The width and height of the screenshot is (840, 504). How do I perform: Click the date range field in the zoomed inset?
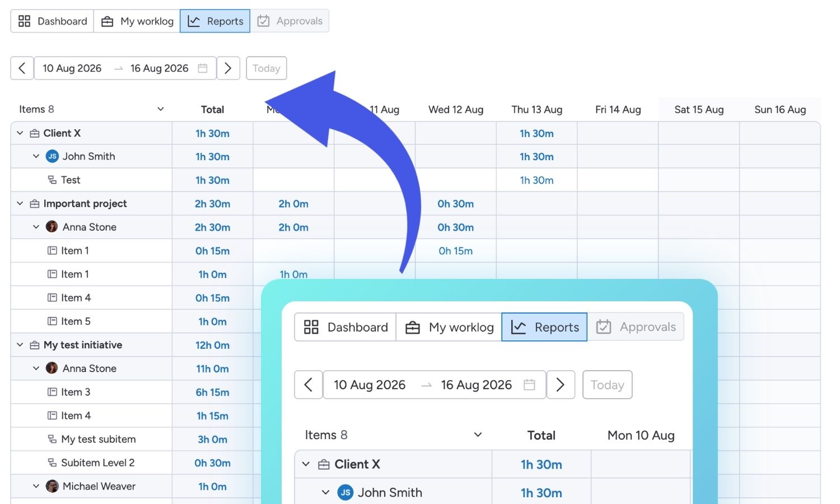[435, 385]
